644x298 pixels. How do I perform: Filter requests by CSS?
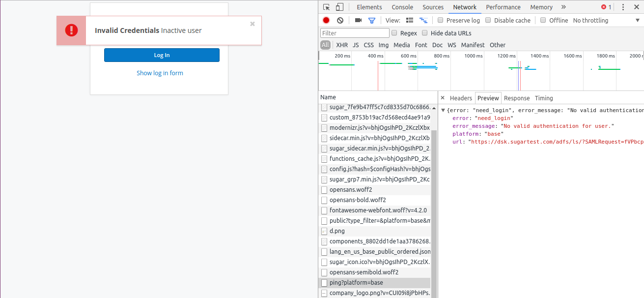tap(368, 45)
